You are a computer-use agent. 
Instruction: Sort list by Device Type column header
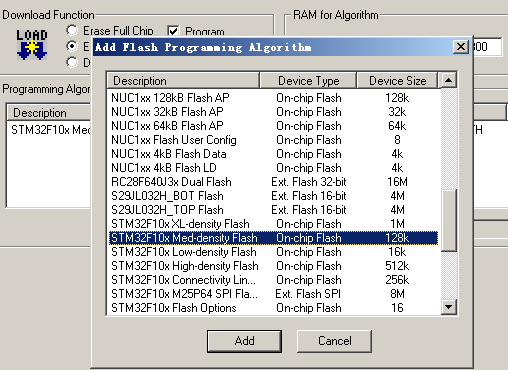pos(308,81)
